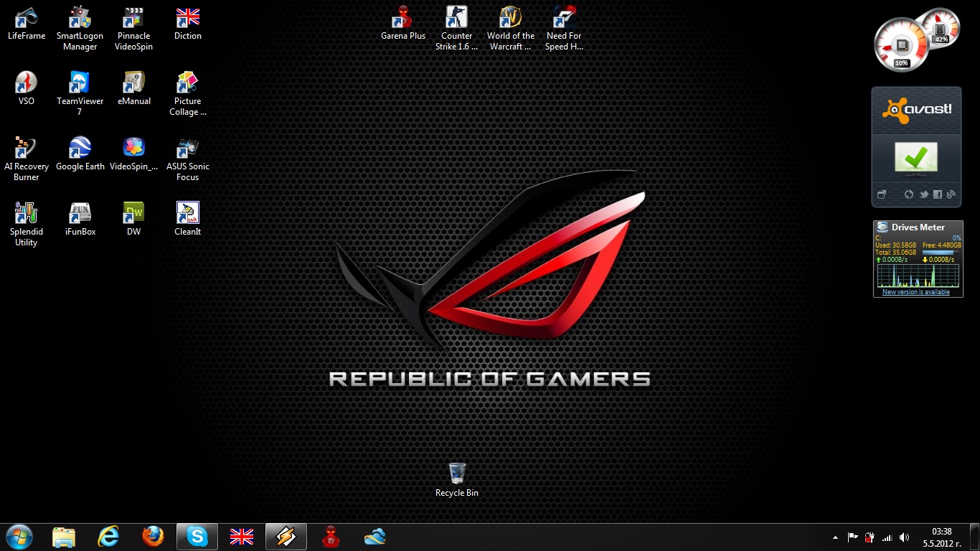The height and width of the screenshot is (551, 980).
Task: Select the Picture Collage desktop icon
Action: click(x=187, y=93)
